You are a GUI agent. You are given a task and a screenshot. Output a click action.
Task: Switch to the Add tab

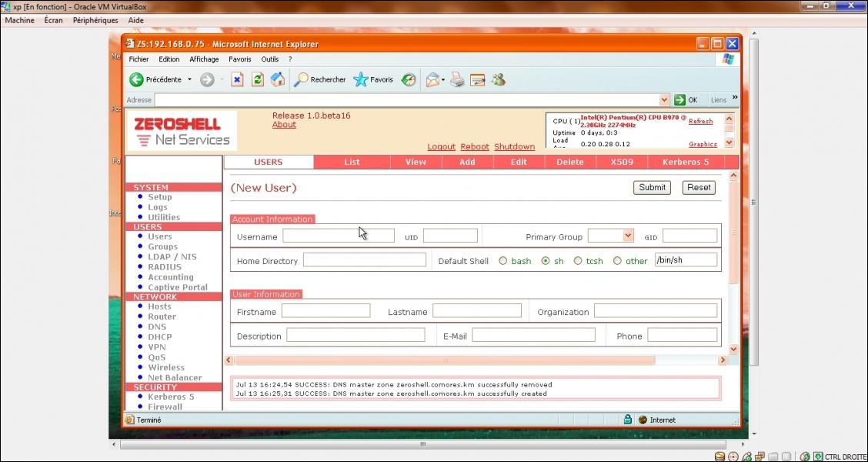(x=467, y=162)
